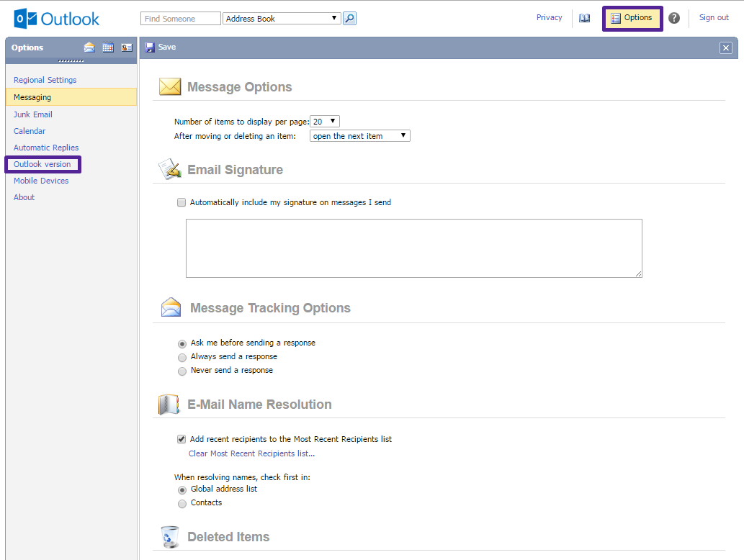Click the Find Someone search field

coord(181,19)
